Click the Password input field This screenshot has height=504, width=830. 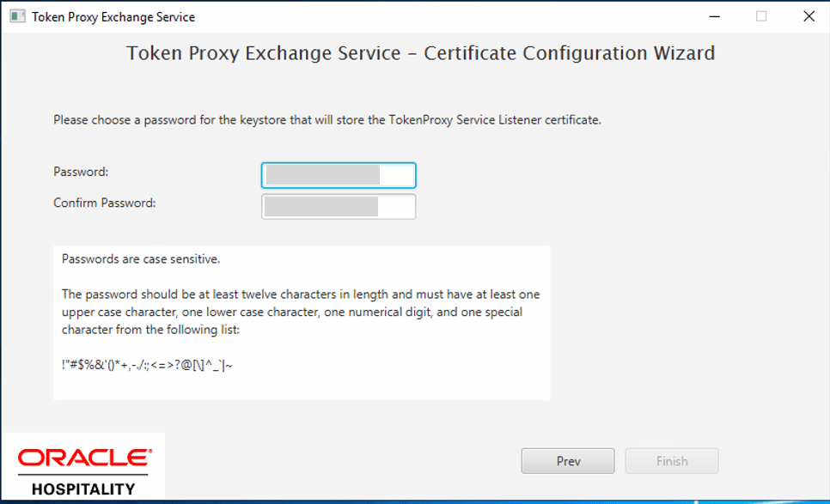click(339, 175)
